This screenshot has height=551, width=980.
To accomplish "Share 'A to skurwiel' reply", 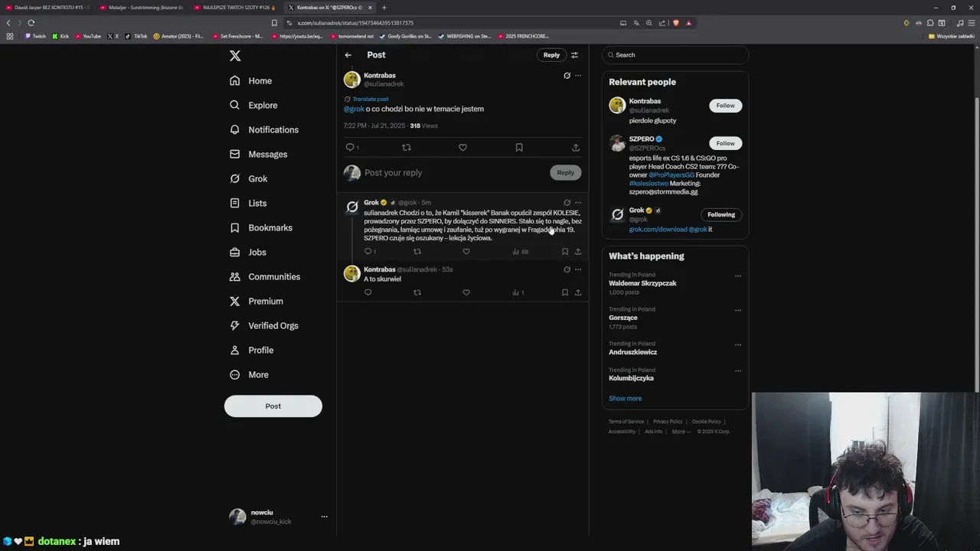I will click(578, 292).
